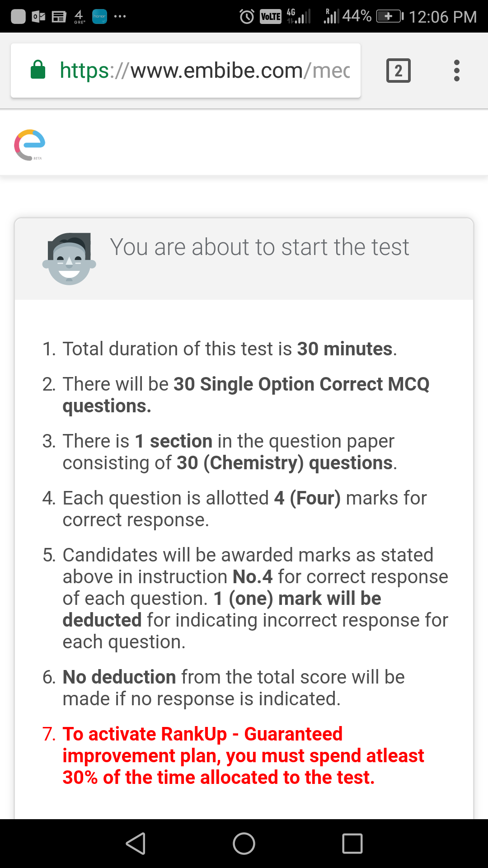Tap the battery charging indicator icon
This screenshot has height=868, width=488.
389,17
